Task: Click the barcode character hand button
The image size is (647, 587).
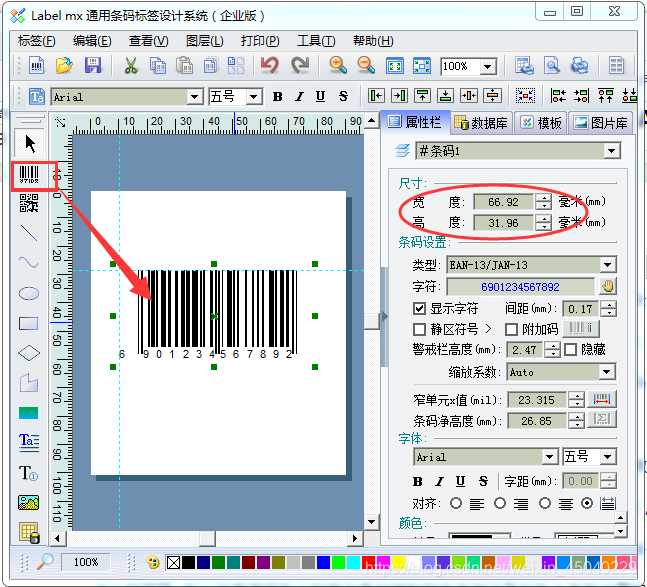Action: pyautogui.click(x=607, y=286)
